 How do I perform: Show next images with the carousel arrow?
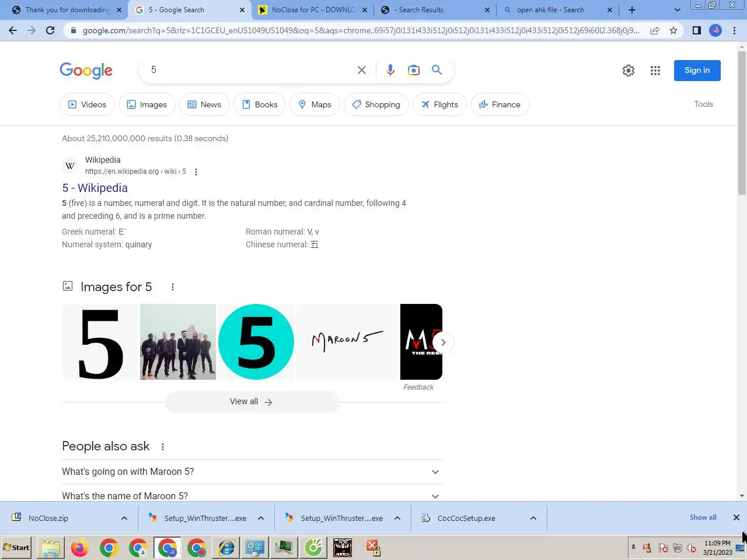444,342
